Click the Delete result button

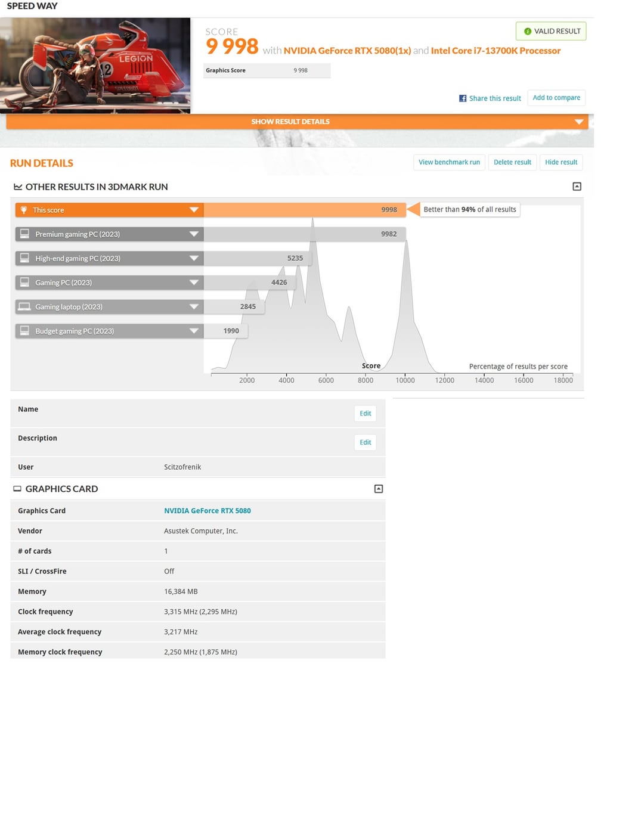(512, 162)
